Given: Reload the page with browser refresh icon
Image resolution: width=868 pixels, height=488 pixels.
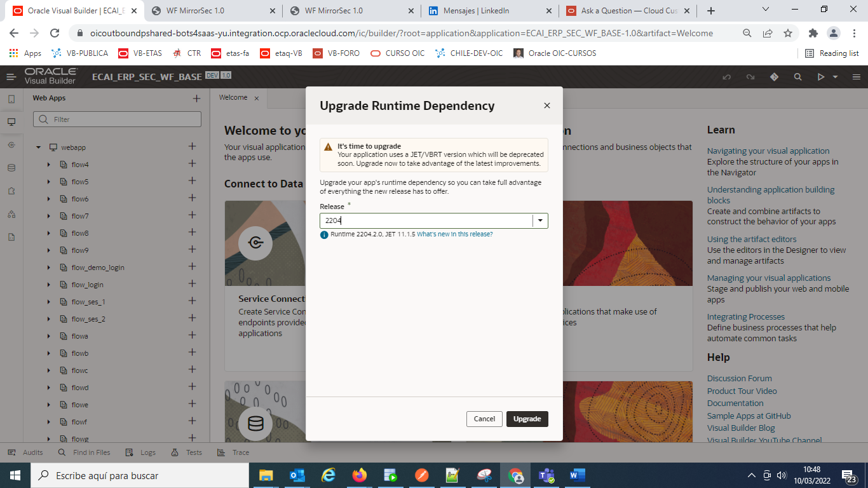Looking at the screenshot, I should (55, 33).
